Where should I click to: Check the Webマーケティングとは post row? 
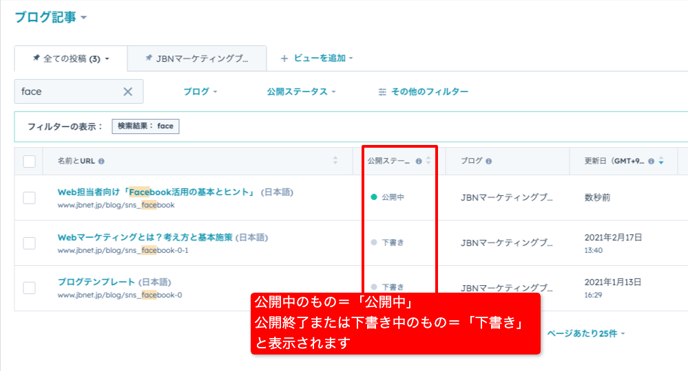29,243
